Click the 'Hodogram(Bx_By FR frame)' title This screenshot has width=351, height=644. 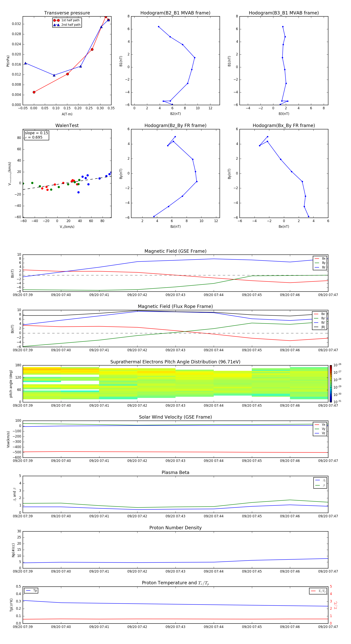click(284, 125)
